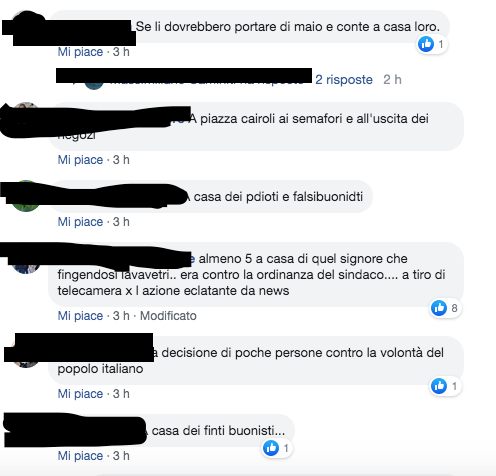The height and width of the screenshot is (476, 496).
Task: Click the '3 h' timestamp on first comment
Action: (x=121, y=52)
